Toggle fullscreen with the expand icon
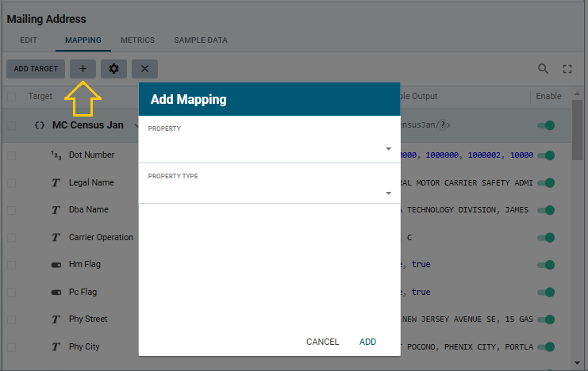The width and height of the screenshot is (588, 371). click(x=567, y=69)
